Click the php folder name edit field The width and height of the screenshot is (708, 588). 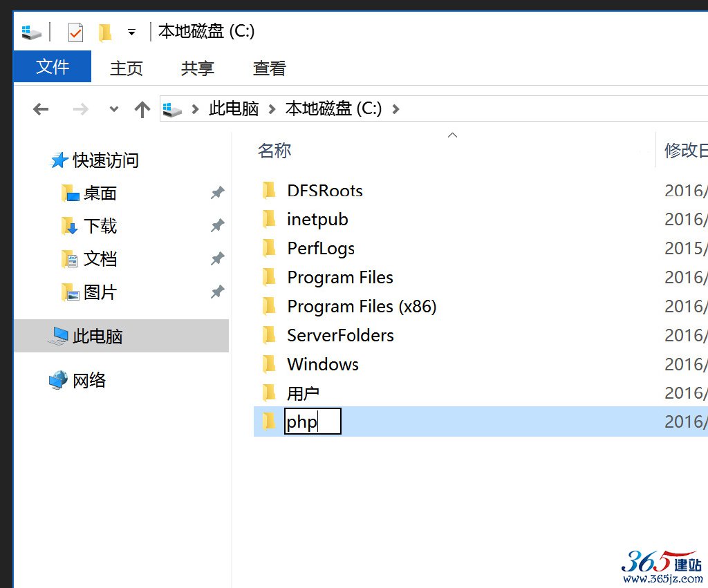(313, 421)
